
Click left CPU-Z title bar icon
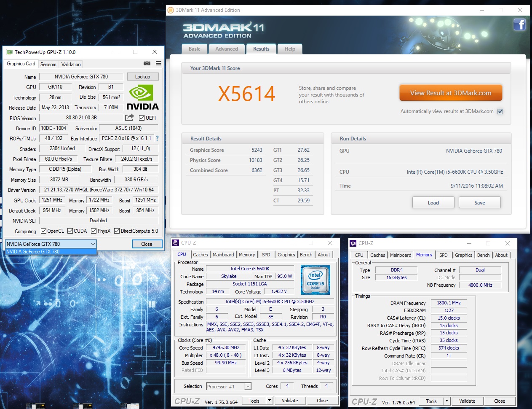[176, 243]
